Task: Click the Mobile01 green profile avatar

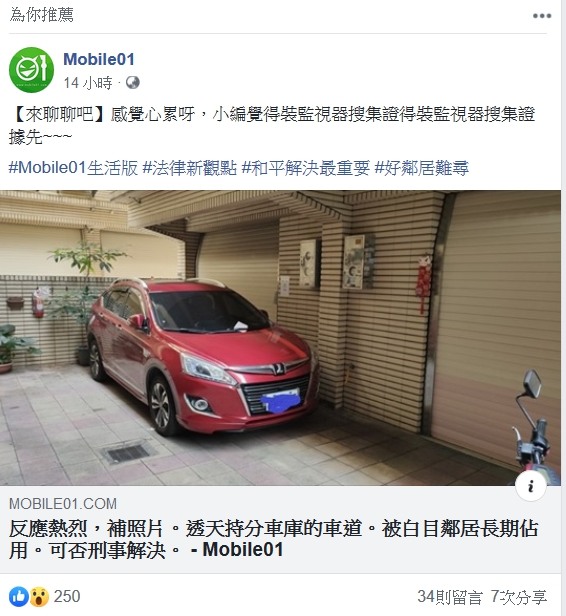Action: click(x=31, y=70)
